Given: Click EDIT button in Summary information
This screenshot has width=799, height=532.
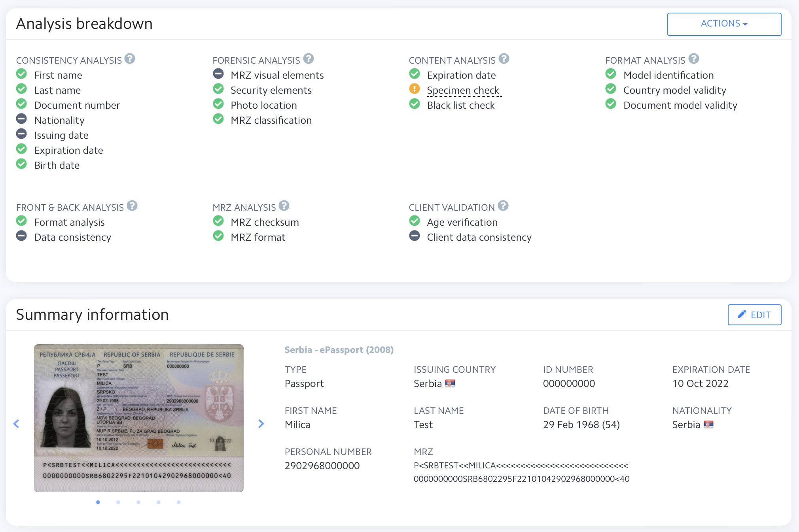Looking at the screenshot, I should tap(754, 315).
